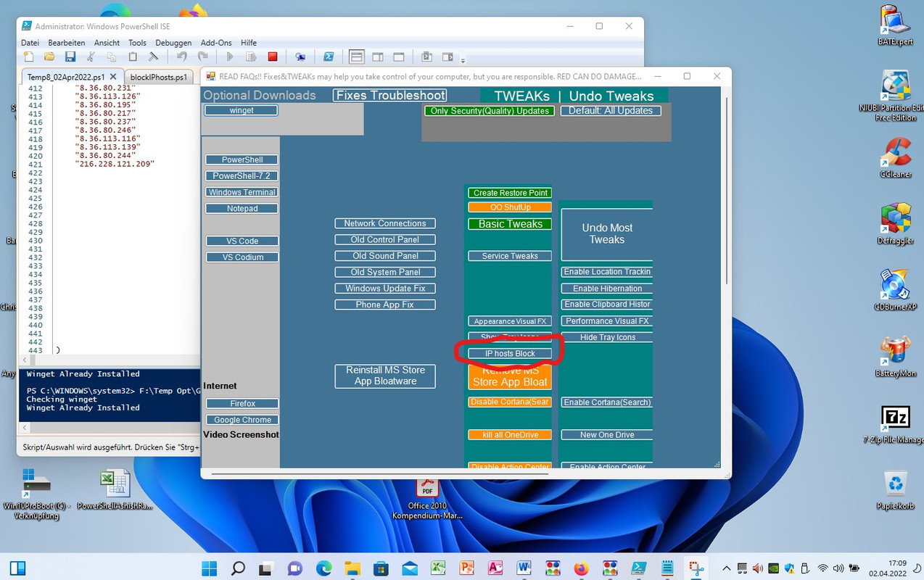Click the Cut scissors icon in ISE toolbar
Screen dimensions: 924x580
91,57
